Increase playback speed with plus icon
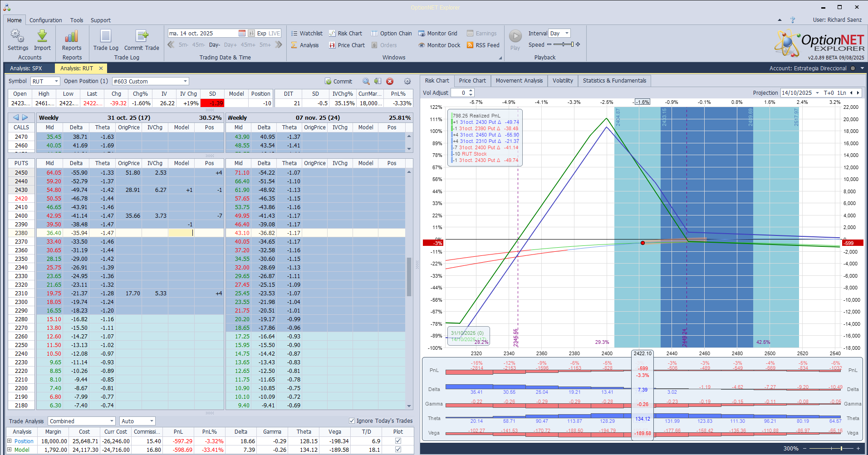Screen dimensions: 868x455 point(578,44)
